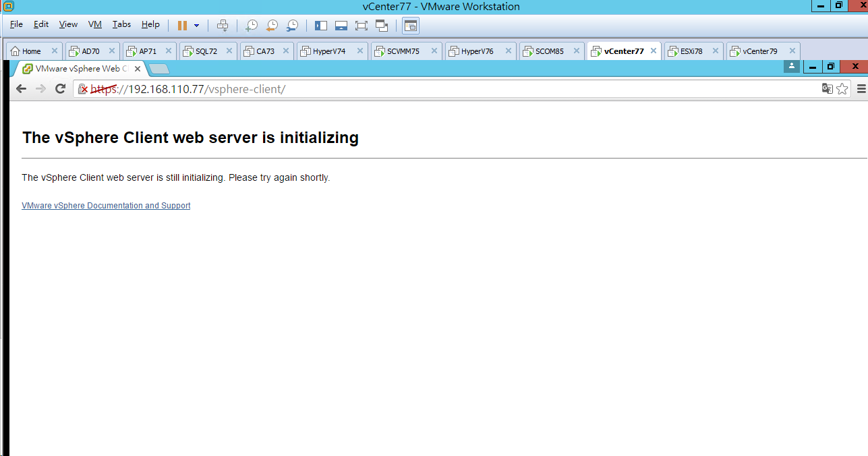The image size is (868, 456).
Task: Open the snapshot manager
Action: [292, 26]
